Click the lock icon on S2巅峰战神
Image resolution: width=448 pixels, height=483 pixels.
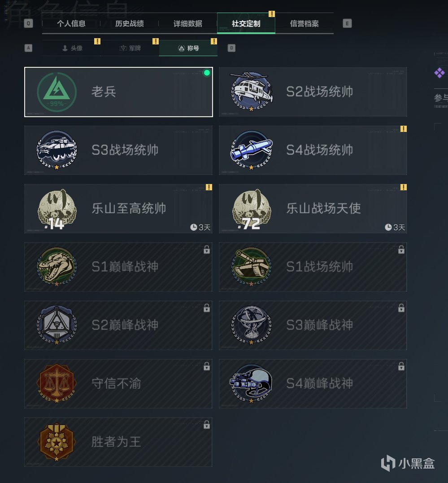pyautogui.click(x=207, y=308)
